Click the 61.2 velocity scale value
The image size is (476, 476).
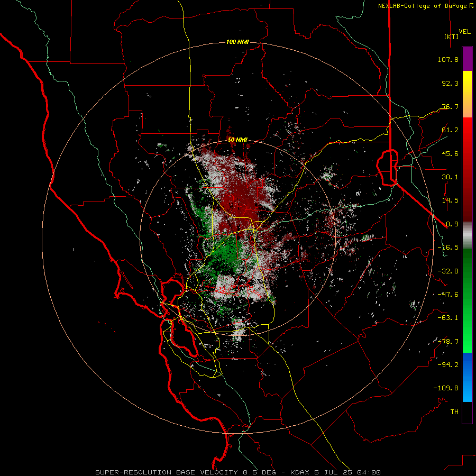(450, 130)
